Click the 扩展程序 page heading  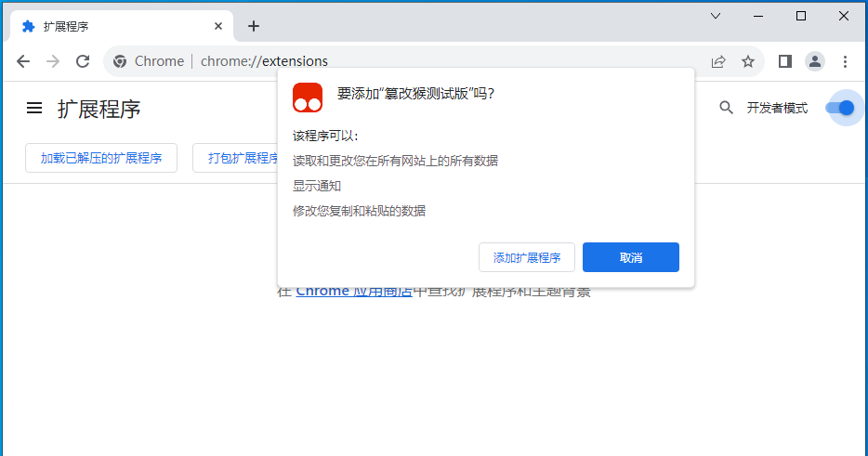(99, 109)
